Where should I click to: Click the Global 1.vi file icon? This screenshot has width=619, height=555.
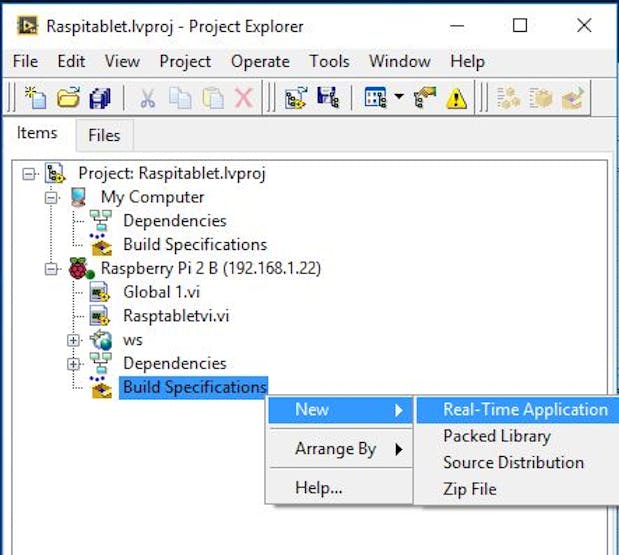coord(99,292)
